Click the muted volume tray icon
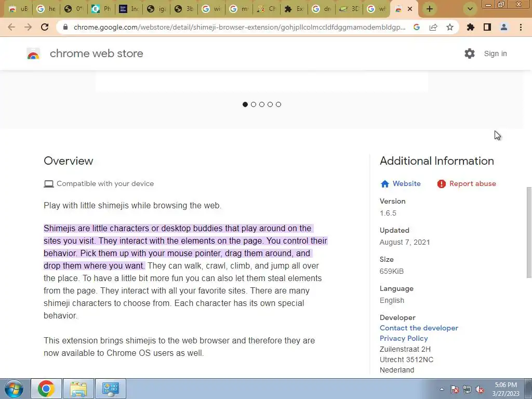Screen dimensions: 532x399 click(480, 389)
